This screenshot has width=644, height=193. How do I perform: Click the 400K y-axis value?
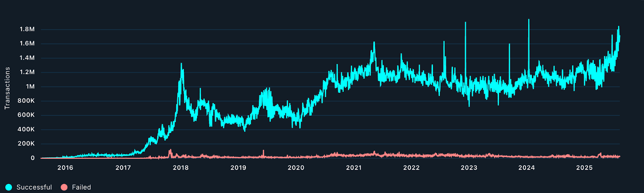coord(26,129)
